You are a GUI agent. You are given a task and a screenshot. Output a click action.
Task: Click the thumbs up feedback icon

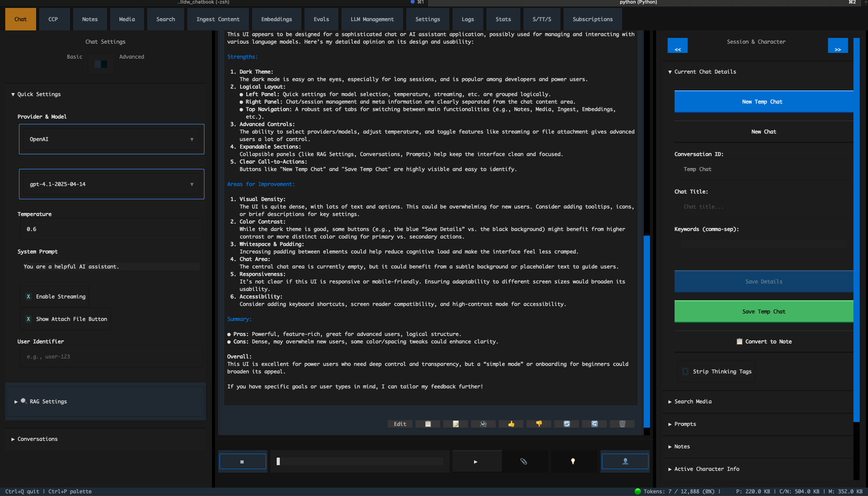[x=511, y=424]
